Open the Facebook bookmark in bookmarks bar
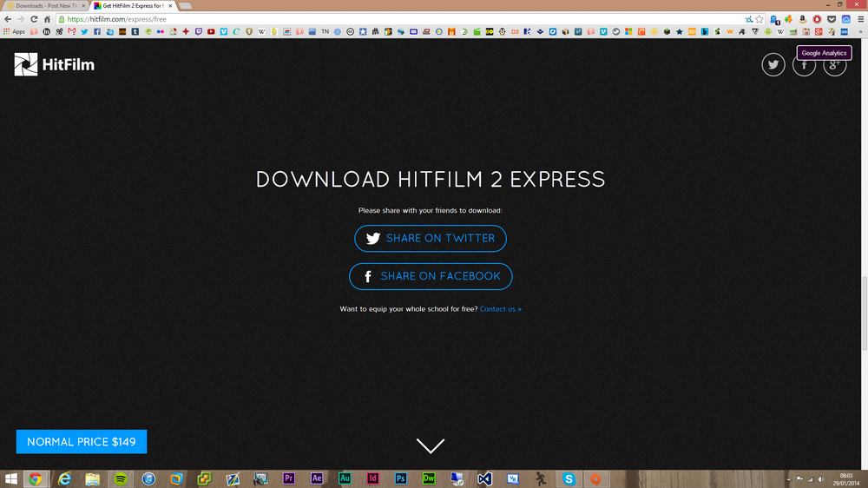Screen dimensions: 868x488 (x=97, y=31)
